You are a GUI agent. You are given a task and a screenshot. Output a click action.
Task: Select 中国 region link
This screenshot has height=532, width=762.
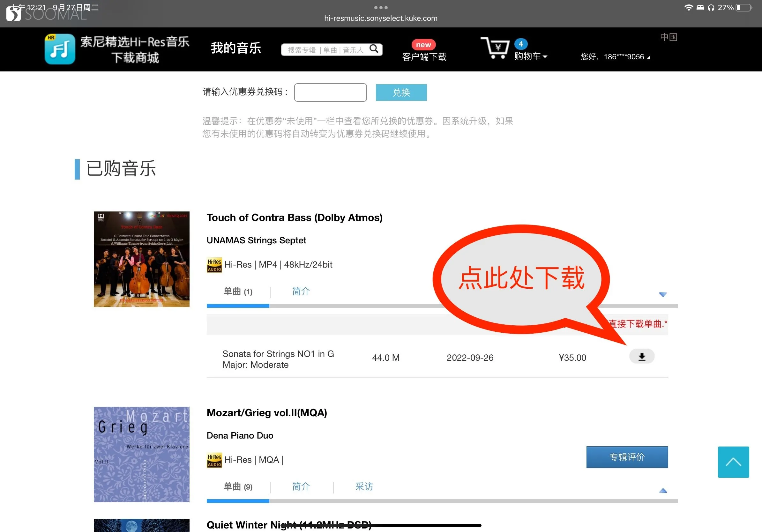[x=669, y=37]
